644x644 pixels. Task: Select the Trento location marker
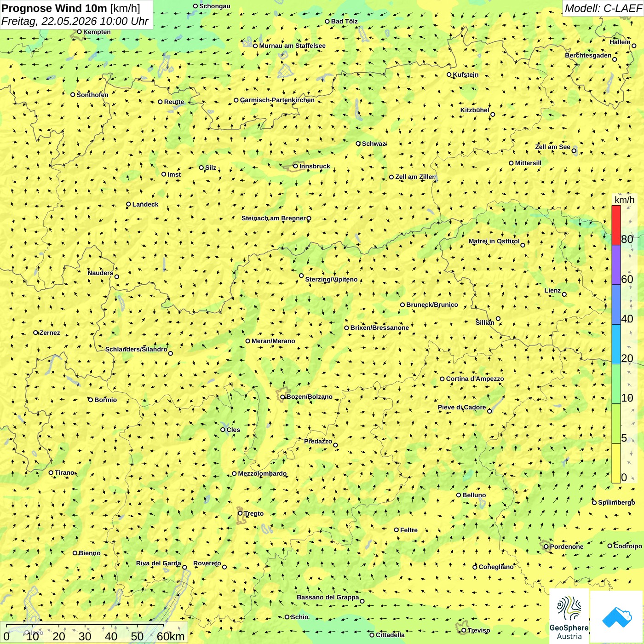tap(240, 513)
